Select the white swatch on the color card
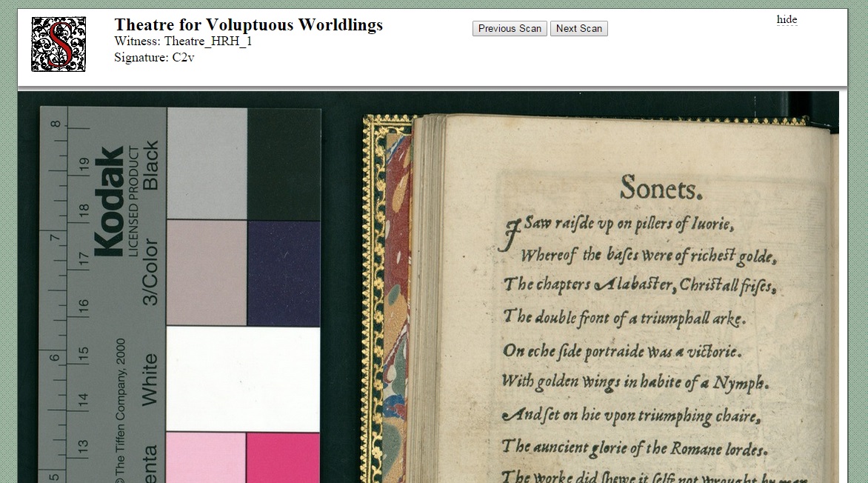The height and width of the screenshot is (483, 868). [x=243, y=379]
